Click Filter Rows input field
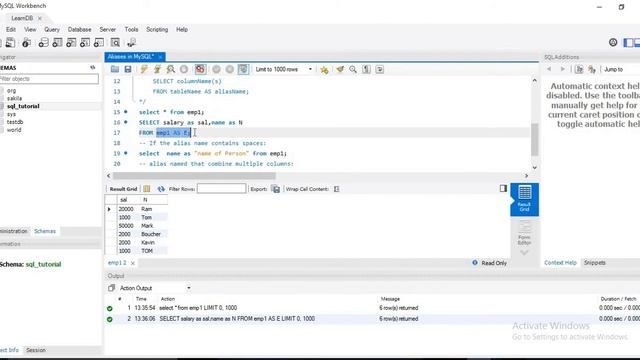 [x=222, y=189]
